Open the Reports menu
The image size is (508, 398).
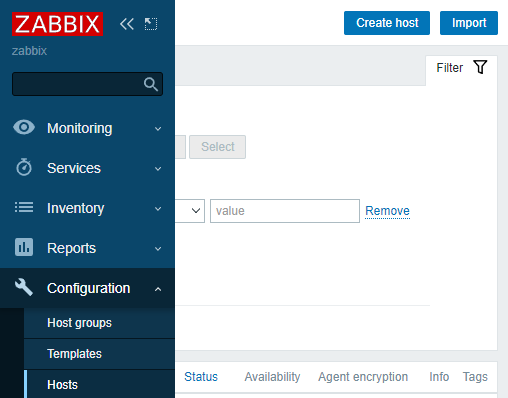coord(87,248)
